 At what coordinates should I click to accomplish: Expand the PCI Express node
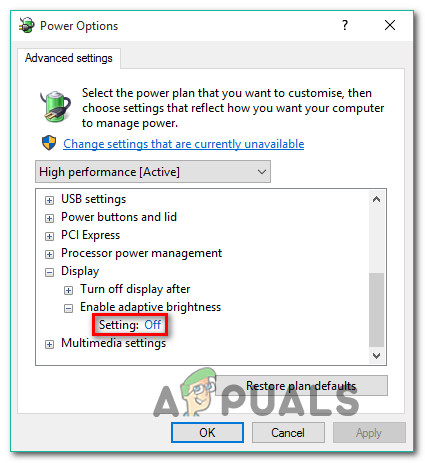(49, 236)
